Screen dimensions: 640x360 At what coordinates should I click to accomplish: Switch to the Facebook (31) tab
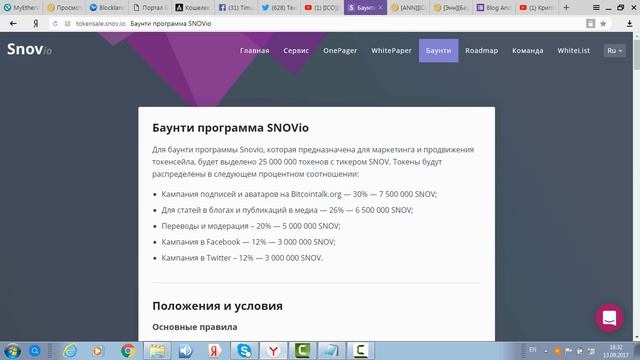(236, 7)
